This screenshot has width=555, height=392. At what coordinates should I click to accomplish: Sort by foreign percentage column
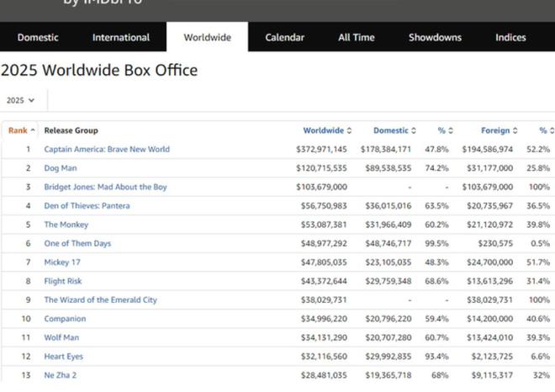[x=547, y=130]
